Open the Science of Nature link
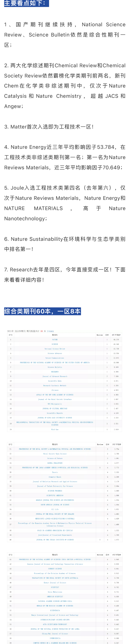 [x=55, y=459]
